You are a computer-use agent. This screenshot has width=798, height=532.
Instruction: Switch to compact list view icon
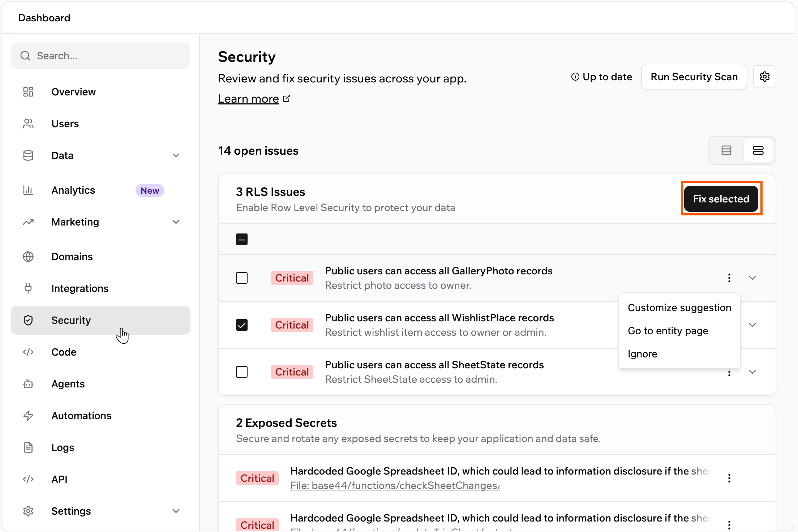(726, 150)
